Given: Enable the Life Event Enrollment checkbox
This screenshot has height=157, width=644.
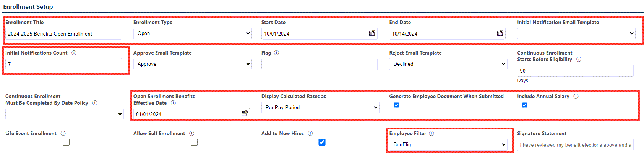Looking at the screenshot, I should click(66, 142).
